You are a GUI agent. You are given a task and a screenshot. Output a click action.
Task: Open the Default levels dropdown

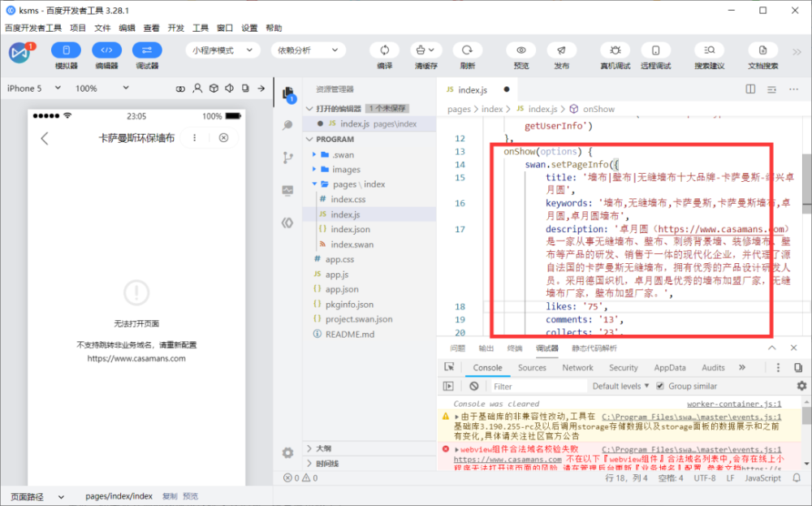(620, 387)
